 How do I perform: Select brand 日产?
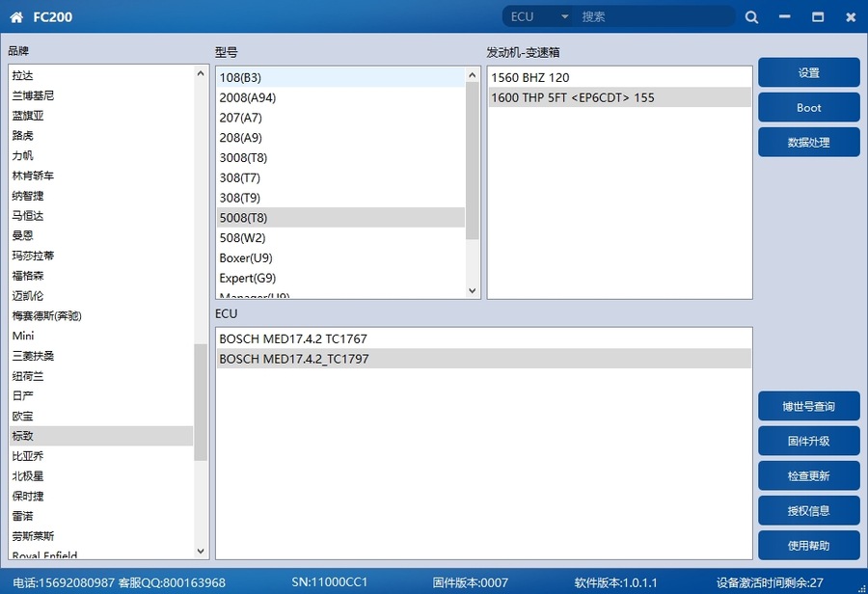tap(101, 395)
